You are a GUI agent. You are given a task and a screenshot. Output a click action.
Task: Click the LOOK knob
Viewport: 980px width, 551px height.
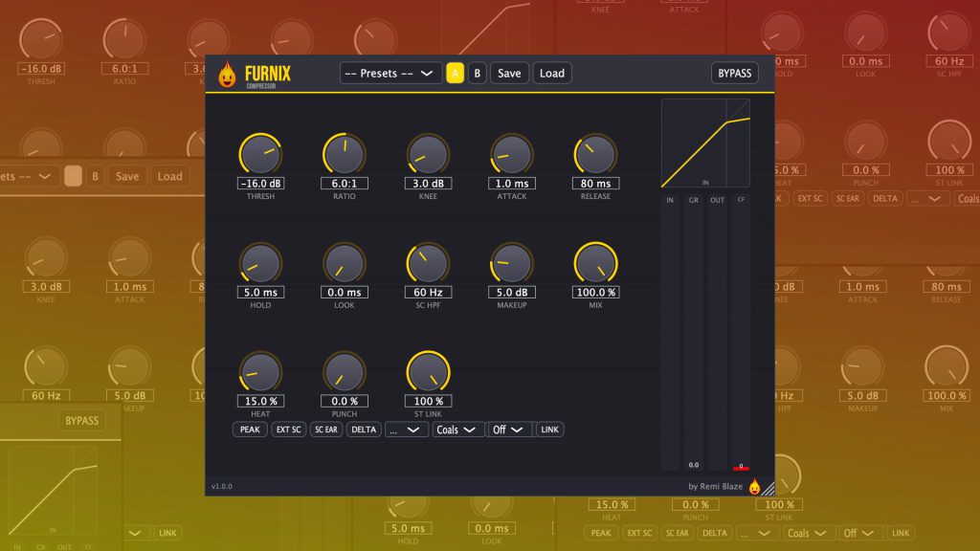345,263
